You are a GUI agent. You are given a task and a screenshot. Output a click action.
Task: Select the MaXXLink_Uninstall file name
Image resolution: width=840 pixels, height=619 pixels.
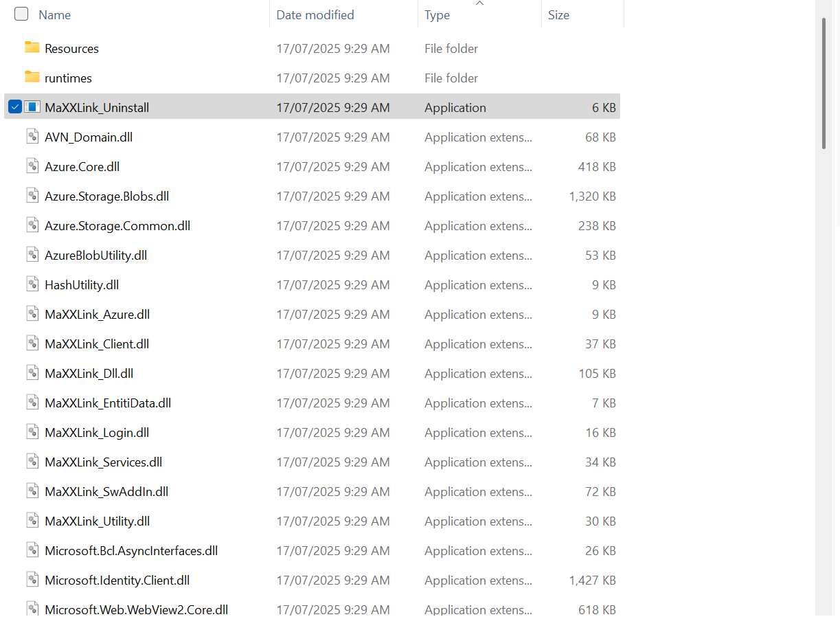97,108
